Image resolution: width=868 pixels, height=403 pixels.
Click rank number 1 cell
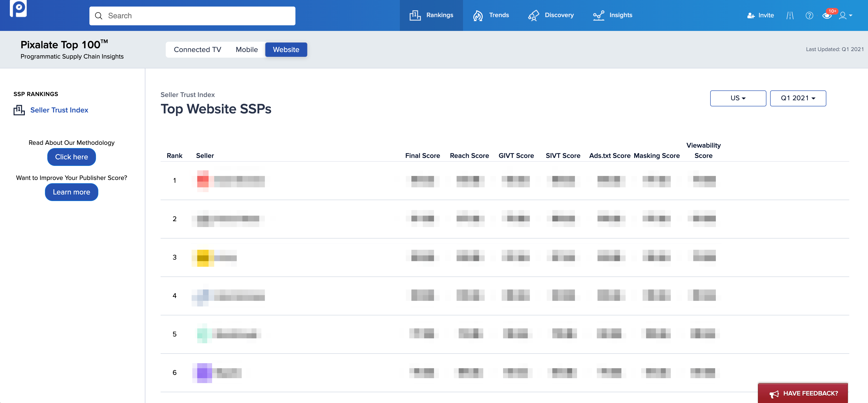(x=175, y=180)
